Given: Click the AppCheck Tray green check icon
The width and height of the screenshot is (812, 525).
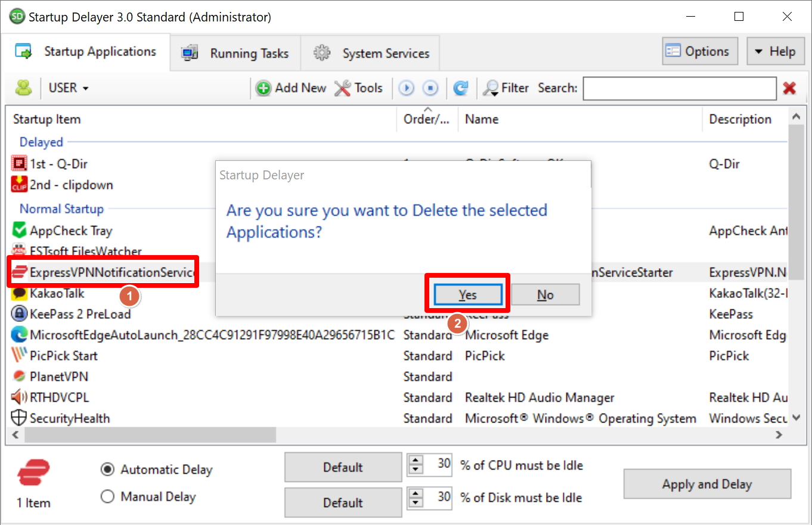Looking at the screenshot, I should click(20, 230).
